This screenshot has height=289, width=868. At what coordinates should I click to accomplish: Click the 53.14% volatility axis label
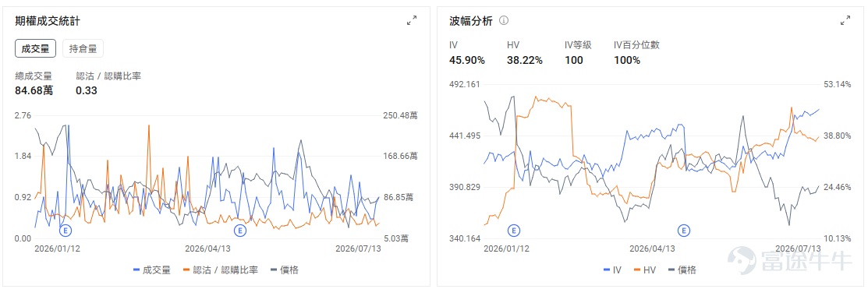point(838,85)
